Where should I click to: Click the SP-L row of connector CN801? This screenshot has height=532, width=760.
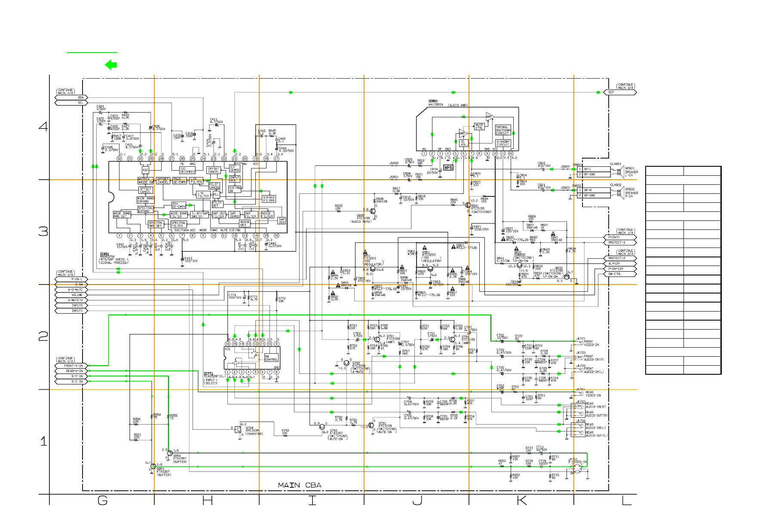(x=594, y=169)
